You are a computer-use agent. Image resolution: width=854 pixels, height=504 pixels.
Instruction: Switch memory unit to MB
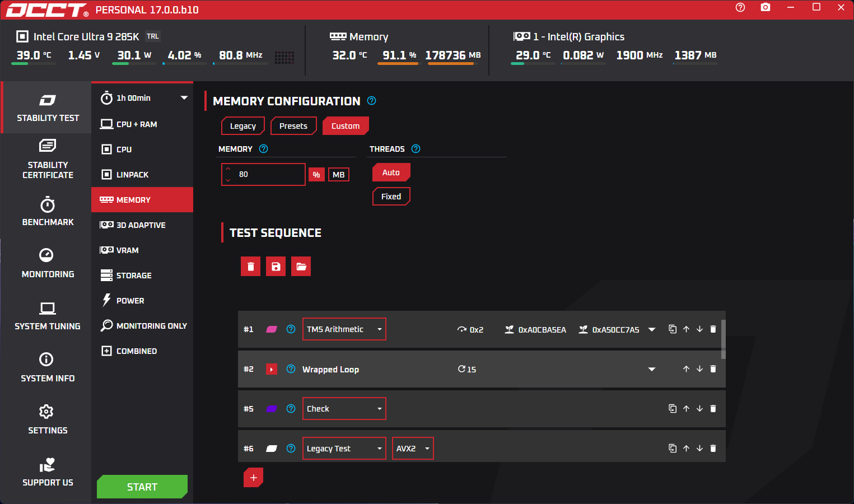click(x=338, y=175)
